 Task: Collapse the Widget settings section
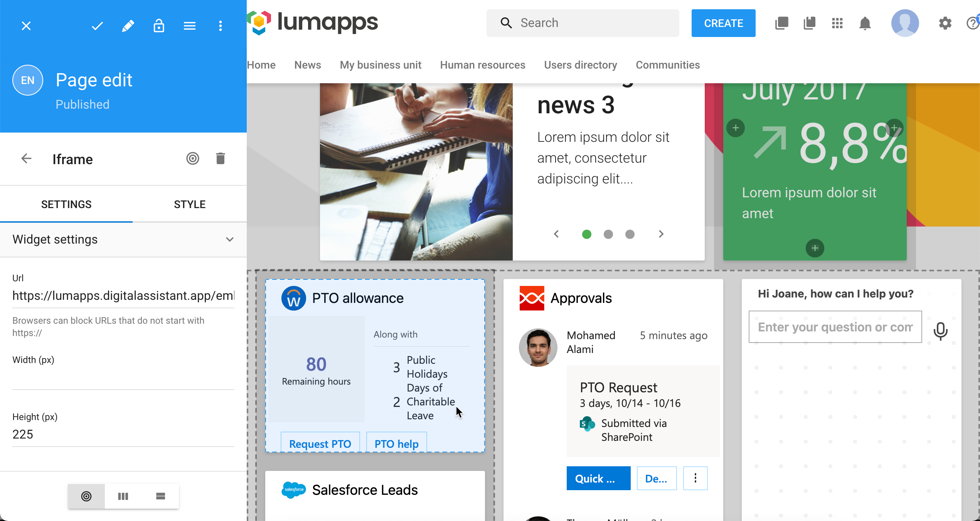coord(230,239)
